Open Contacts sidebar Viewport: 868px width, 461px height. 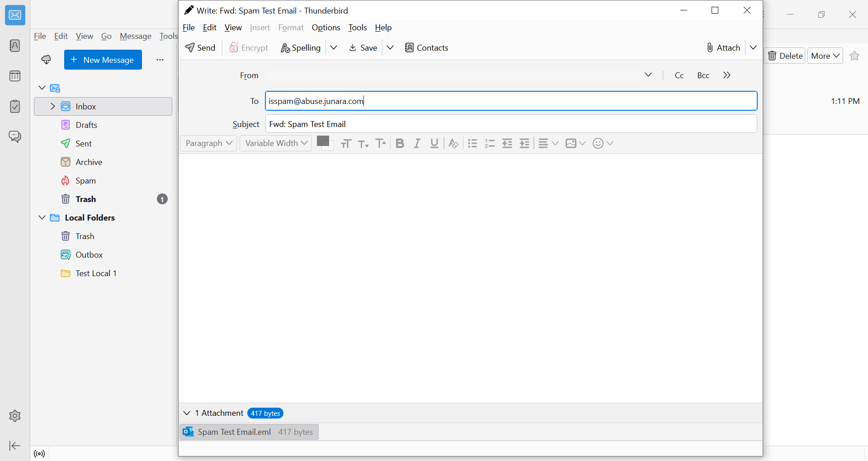(x=426, y=47)
